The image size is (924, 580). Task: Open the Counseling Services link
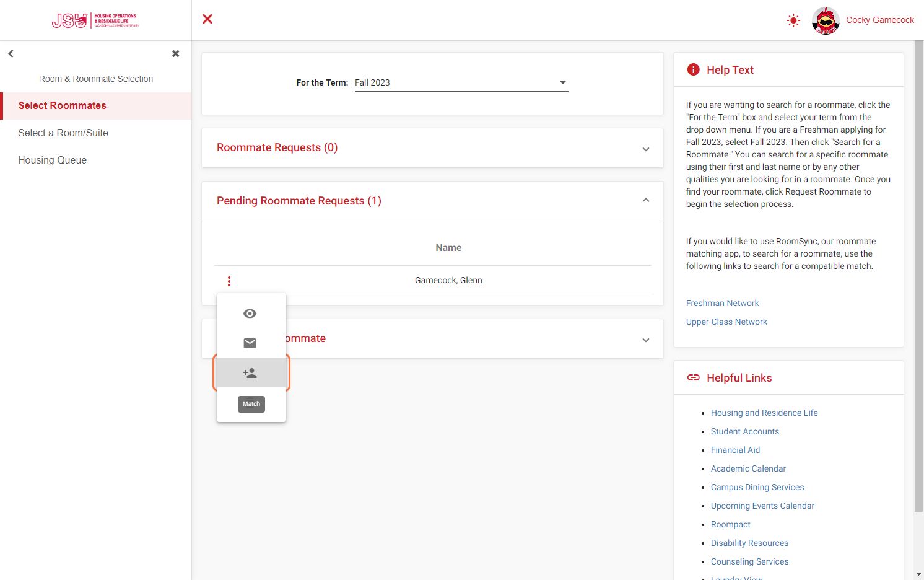749,562
